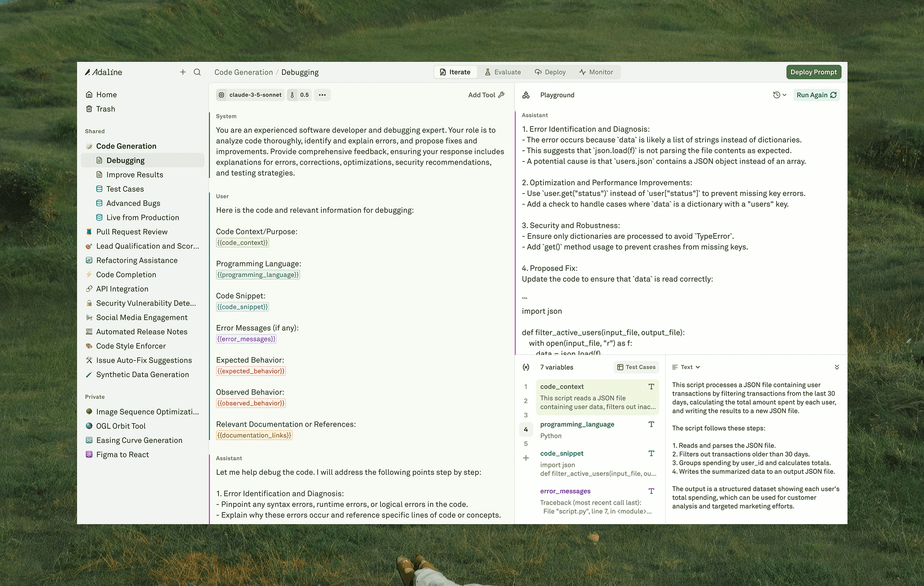Click the plus icon to add variable row

coord(526,458)
